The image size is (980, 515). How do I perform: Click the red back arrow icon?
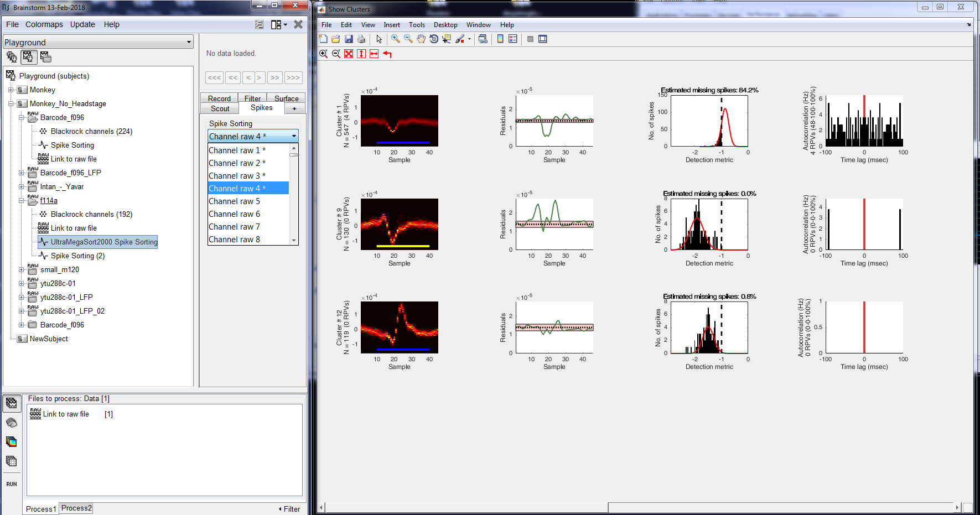(387, 54)
